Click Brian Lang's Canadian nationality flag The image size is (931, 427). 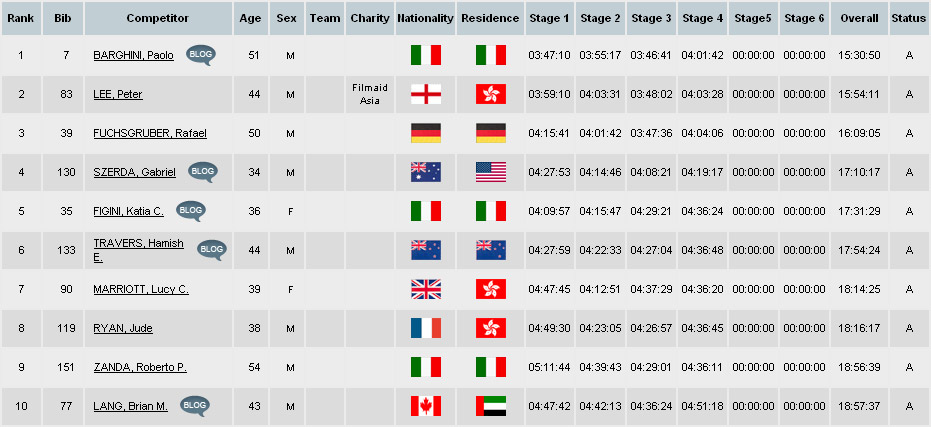pos(426,406)
